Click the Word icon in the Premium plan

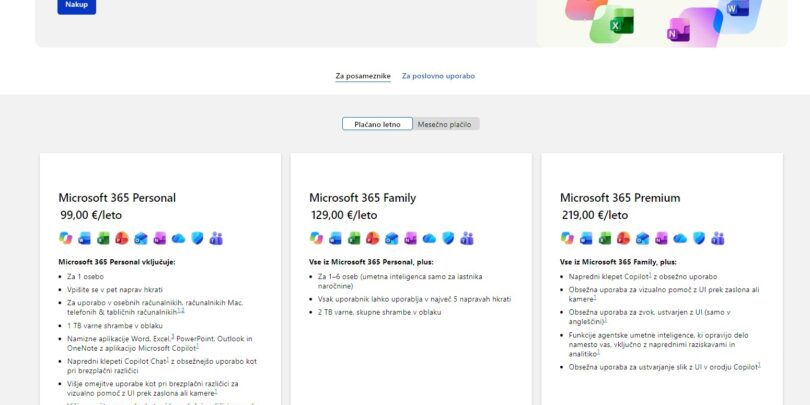tap(586, 238)
